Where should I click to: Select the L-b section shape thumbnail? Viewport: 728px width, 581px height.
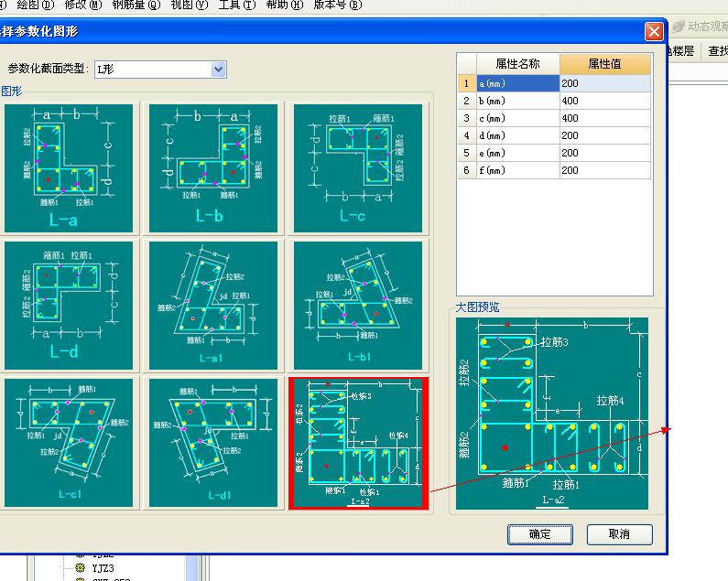tap(213, 168)
